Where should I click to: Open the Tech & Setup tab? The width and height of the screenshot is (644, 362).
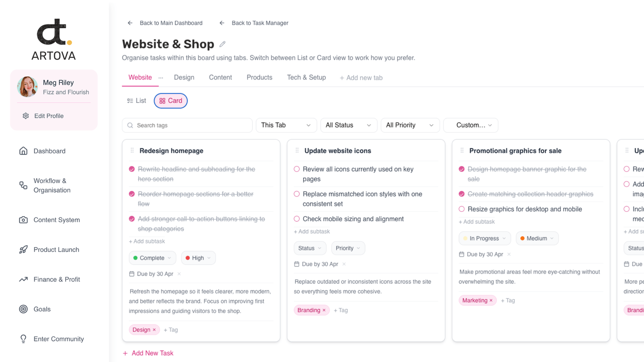pyautogui.click(x=306, y=78)
